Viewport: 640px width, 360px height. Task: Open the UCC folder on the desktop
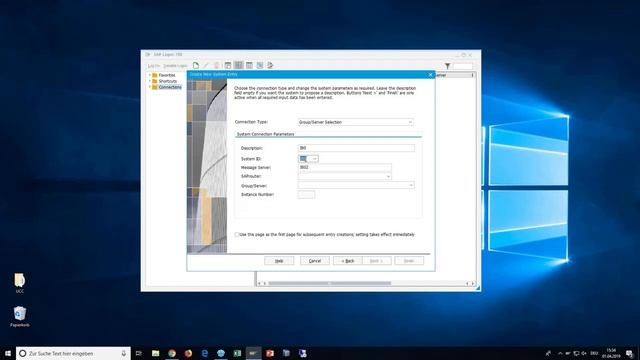click(20, 283)
